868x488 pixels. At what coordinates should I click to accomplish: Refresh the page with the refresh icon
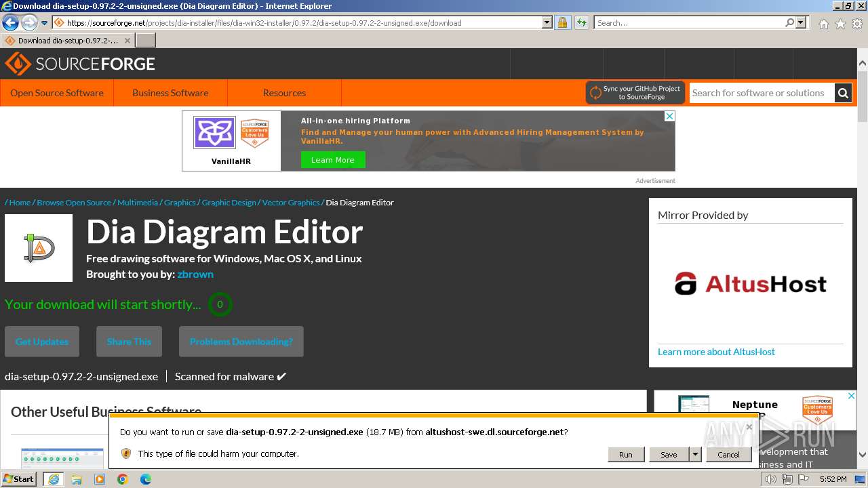(582, 22)
